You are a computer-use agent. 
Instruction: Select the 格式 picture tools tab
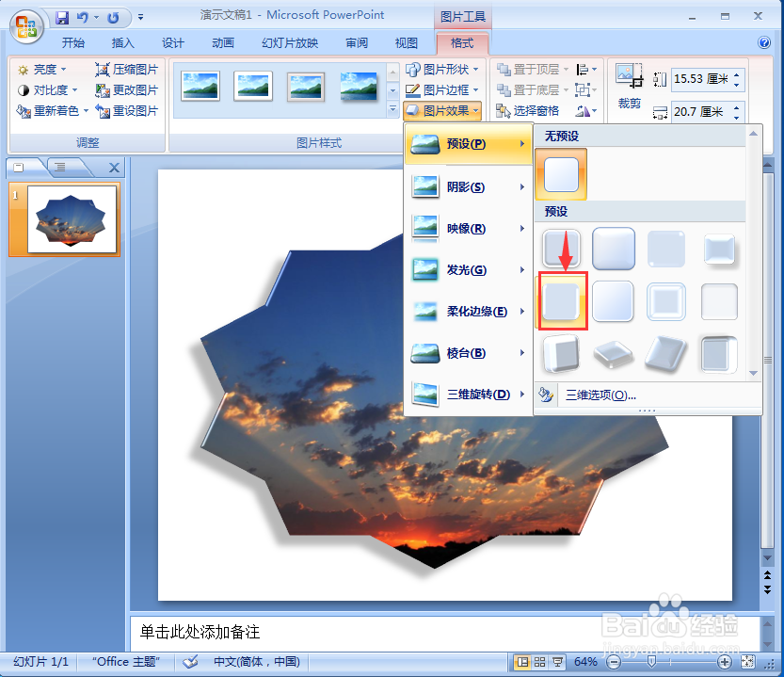coord(462,43)
